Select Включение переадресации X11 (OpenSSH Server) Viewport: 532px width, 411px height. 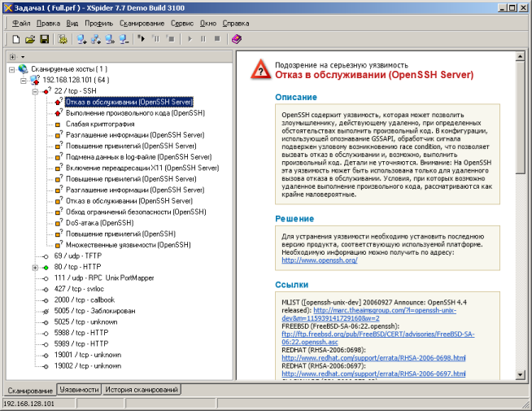point(142,168)
